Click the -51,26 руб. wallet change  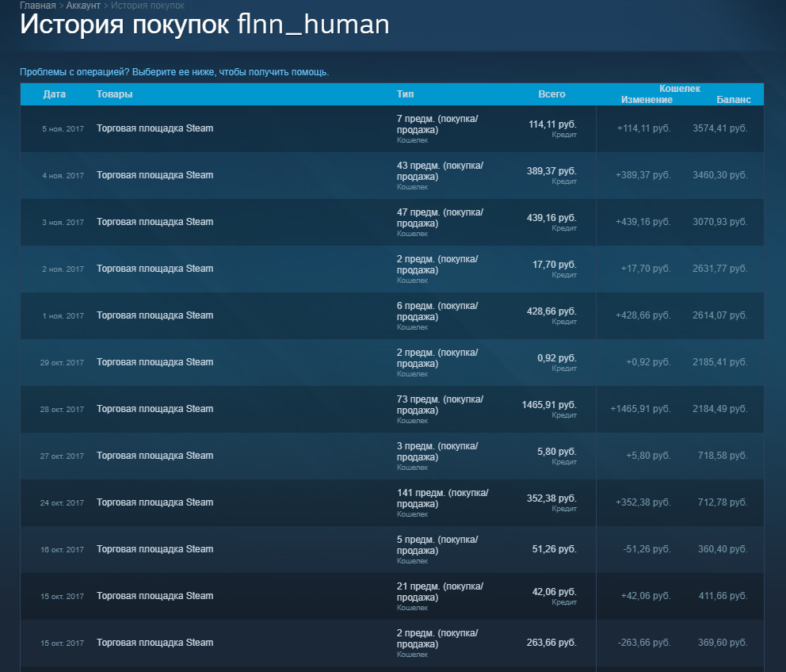click(647, 549)
